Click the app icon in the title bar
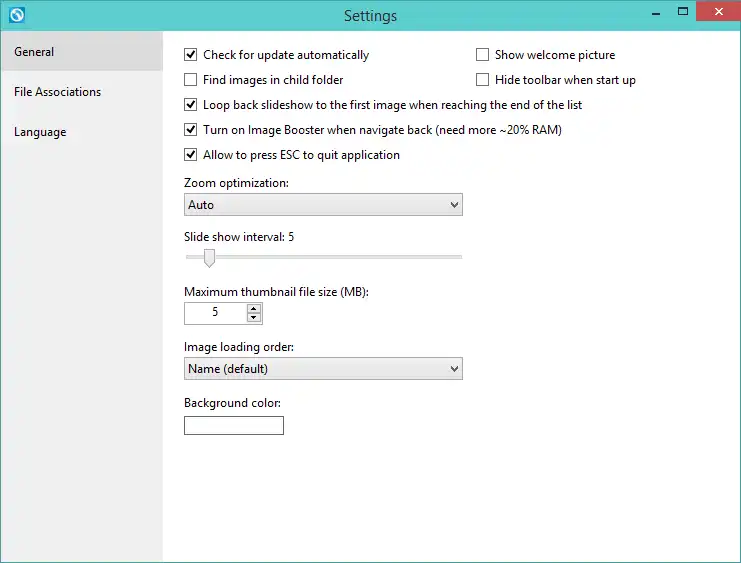This screenshot has width=741, height=563. pyautogui.click(x=14, y=15)
